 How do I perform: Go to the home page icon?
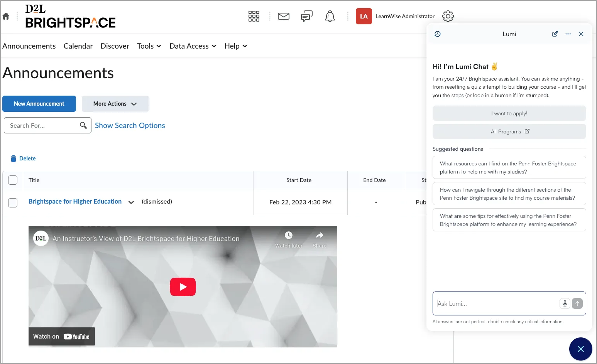pos(6,16)
